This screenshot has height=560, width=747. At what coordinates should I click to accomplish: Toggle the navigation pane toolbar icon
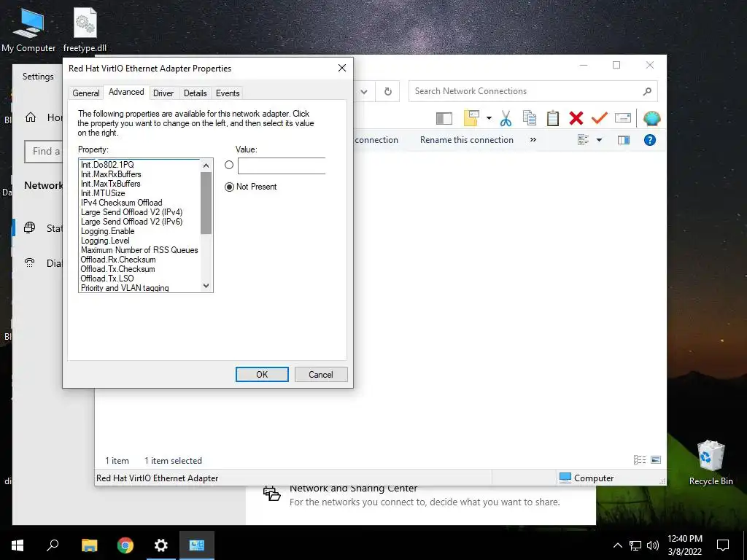tap(444, 118)
